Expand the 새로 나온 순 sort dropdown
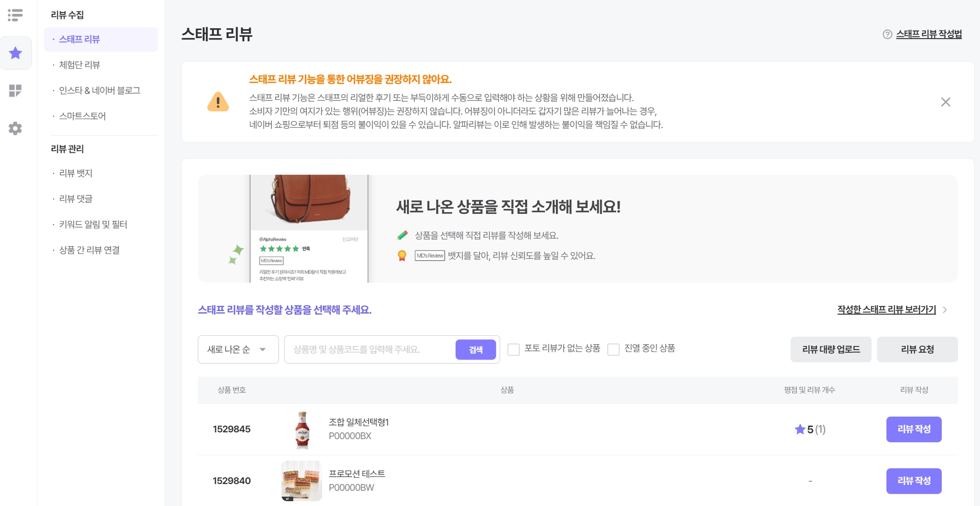 click(x=238, y=350)
